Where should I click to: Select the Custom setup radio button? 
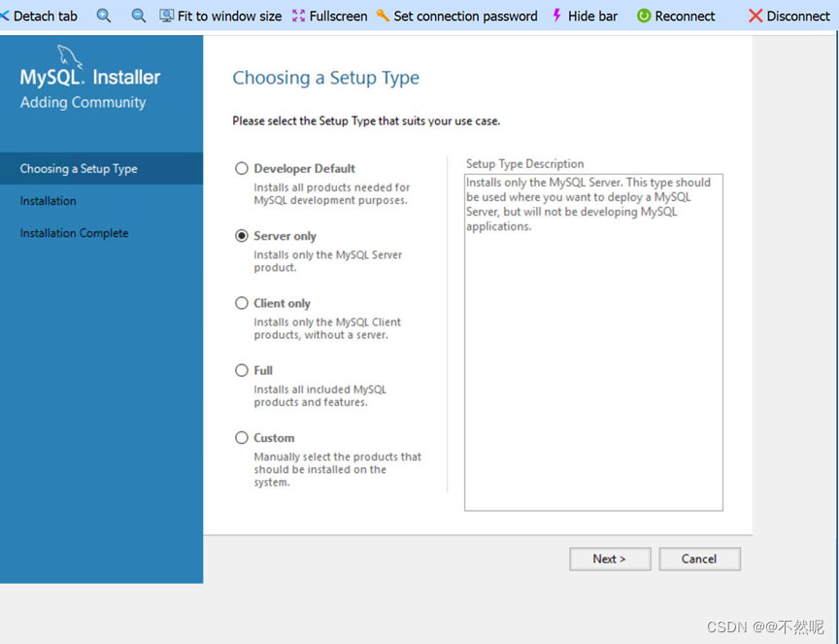click(242, 438)
